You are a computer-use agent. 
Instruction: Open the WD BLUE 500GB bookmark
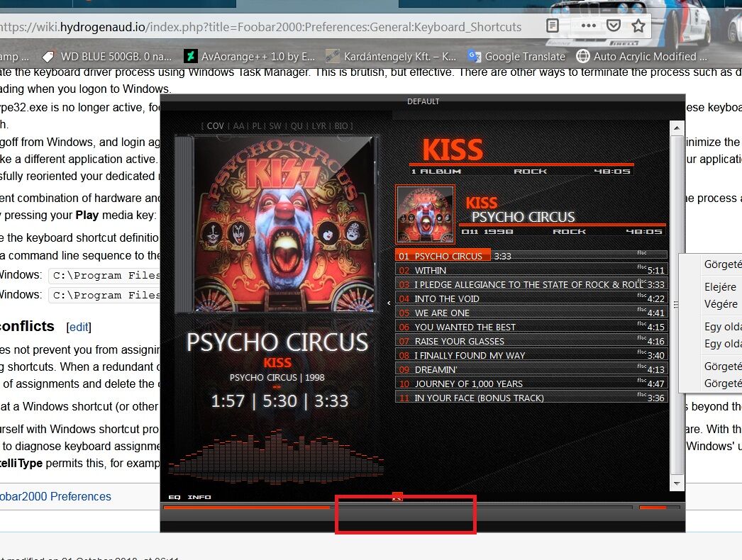107,56
